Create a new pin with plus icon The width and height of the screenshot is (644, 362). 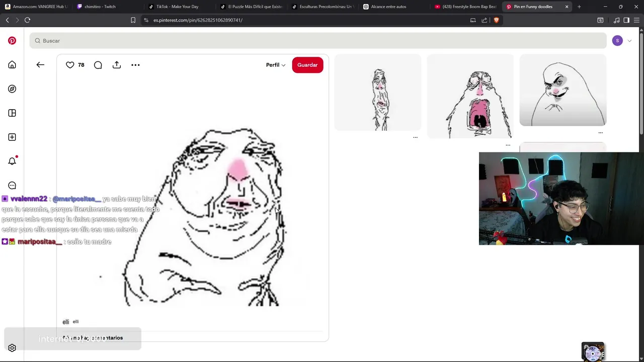tap(12, 137)
